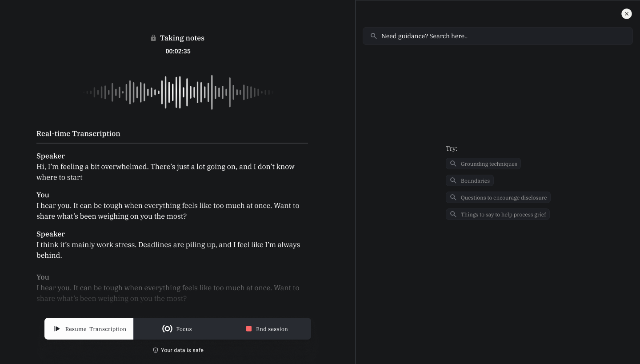Click the Your data is safe text

tap(182, 350)
